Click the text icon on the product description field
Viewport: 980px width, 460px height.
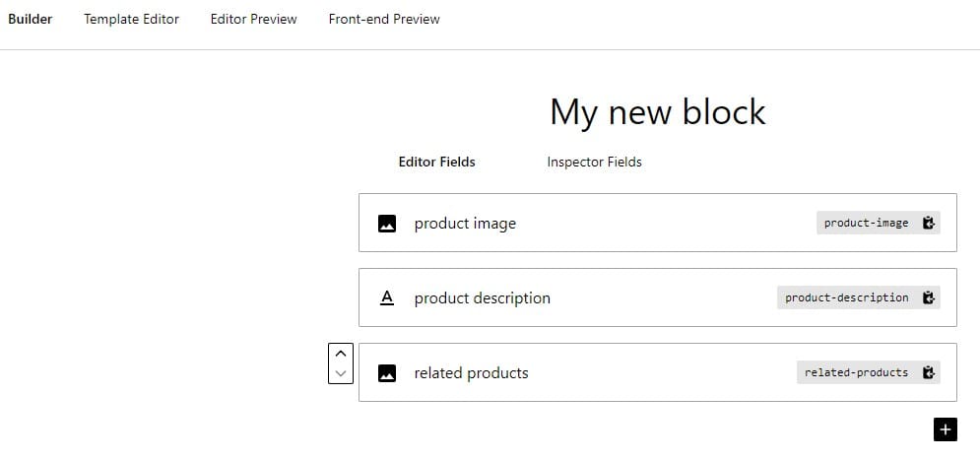tap(387, 298)
